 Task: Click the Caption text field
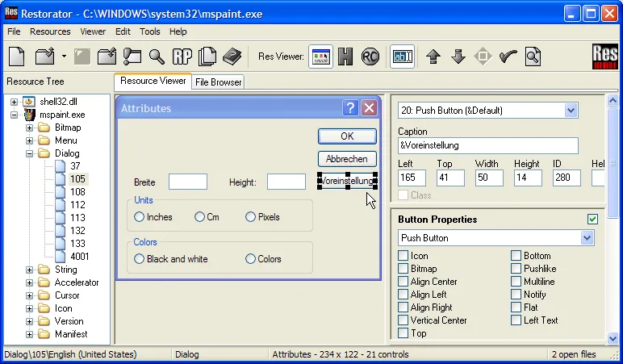click(488, 146)
